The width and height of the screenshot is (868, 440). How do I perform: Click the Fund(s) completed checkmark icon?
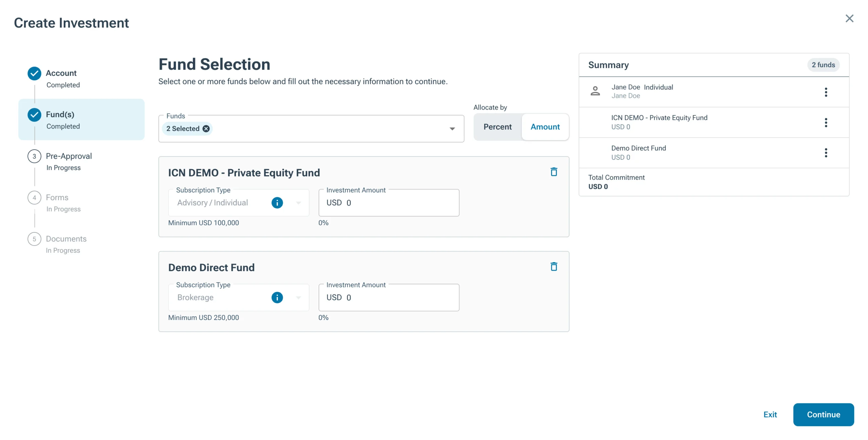click(34, 115)
